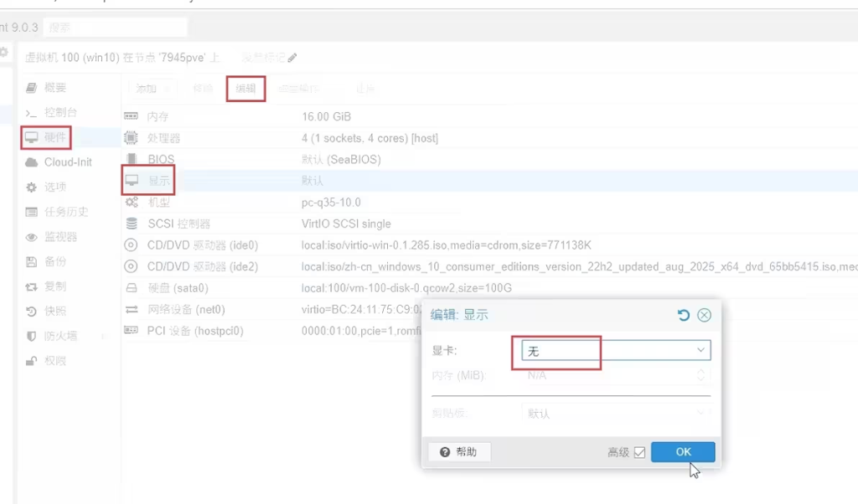Image resolution: width=858 pixels, height=504 pixels.
Task: Open the 权限 permissions lock icon
Action: 32,361
